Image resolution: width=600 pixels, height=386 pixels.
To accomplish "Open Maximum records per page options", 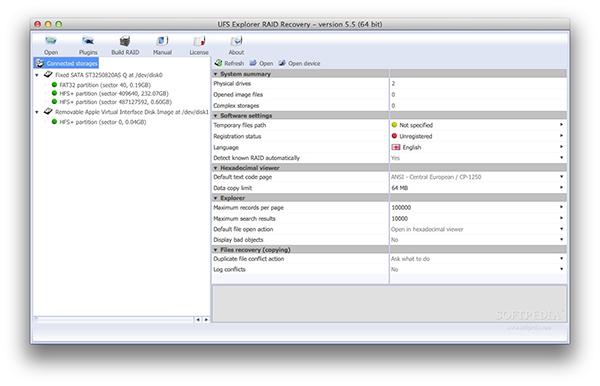I will point(561,207).
